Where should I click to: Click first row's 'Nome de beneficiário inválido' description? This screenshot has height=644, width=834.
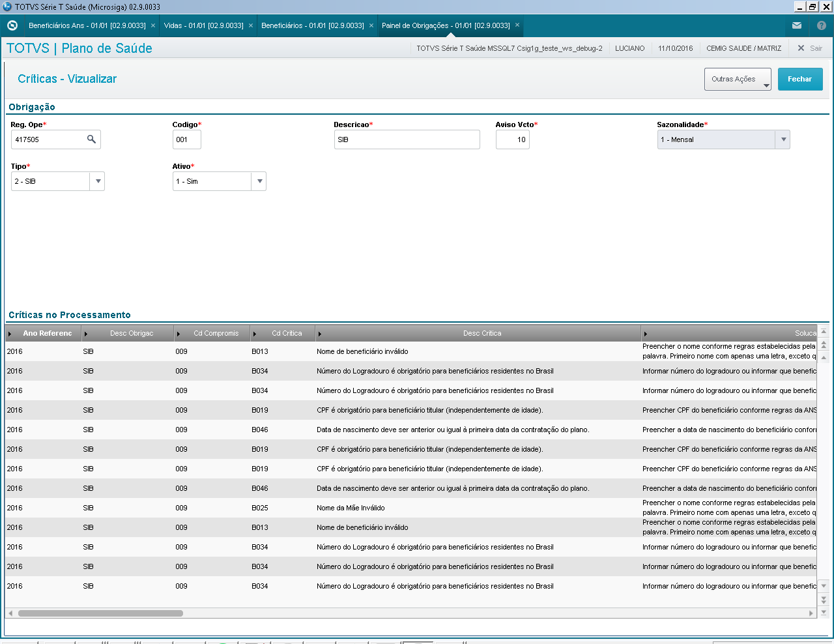(362, 351)
